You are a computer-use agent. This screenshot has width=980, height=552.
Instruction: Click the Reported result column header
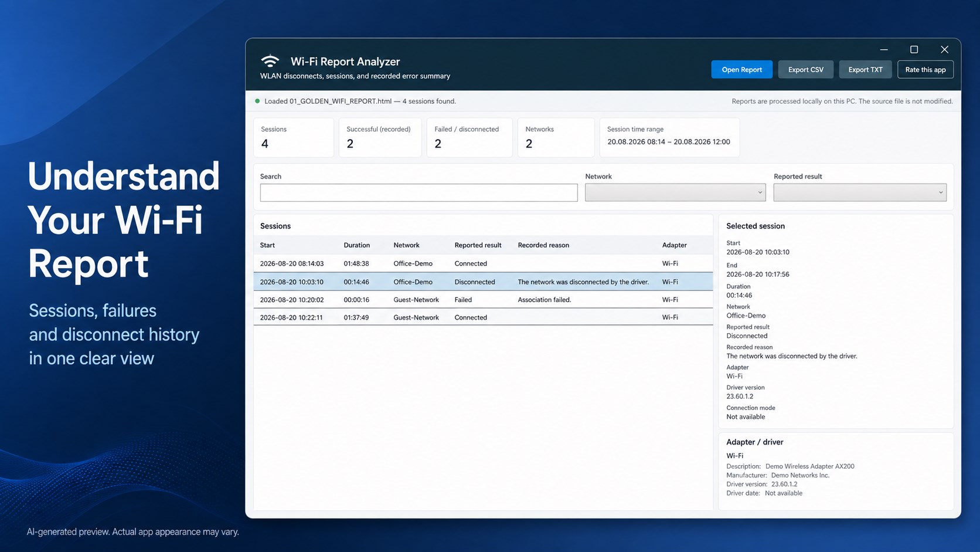478,245
